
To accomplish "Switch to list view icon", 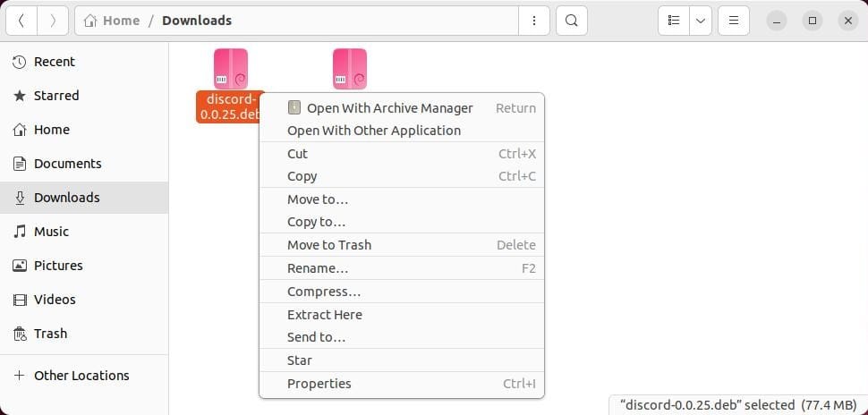I will pos(674,21).
